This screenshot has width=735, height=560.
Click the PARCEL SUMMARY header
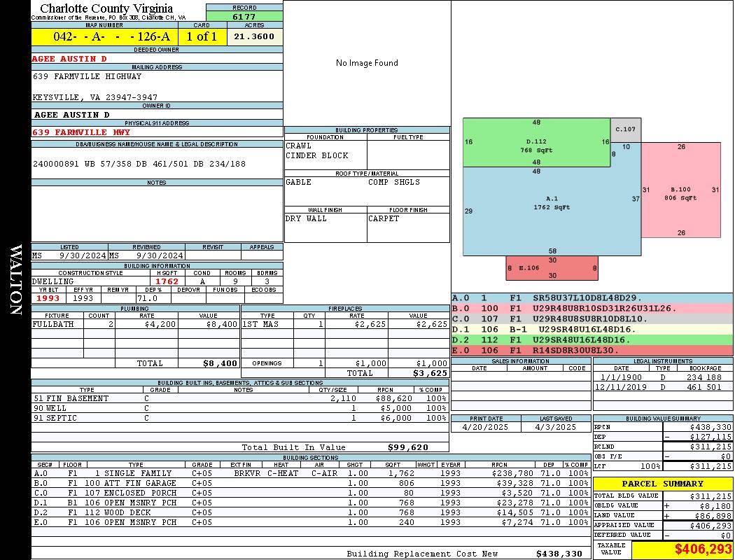click(x=663, y=484)
